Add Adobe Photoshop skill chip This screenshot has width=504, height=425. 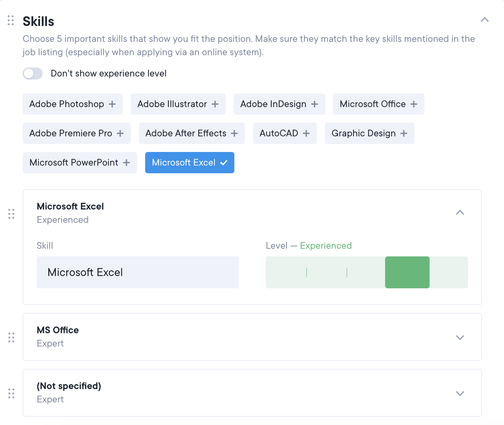(73, 104)
